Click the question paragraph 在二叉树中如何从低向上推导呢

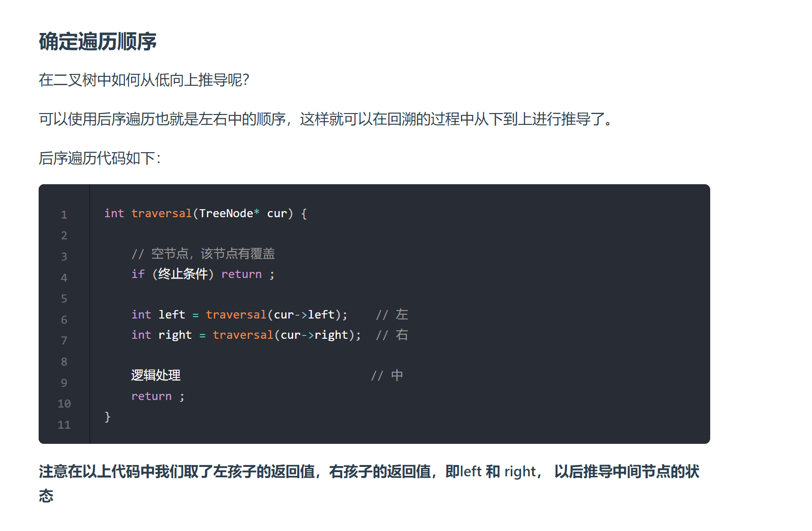pyautogui.click(x=144, y=80)
